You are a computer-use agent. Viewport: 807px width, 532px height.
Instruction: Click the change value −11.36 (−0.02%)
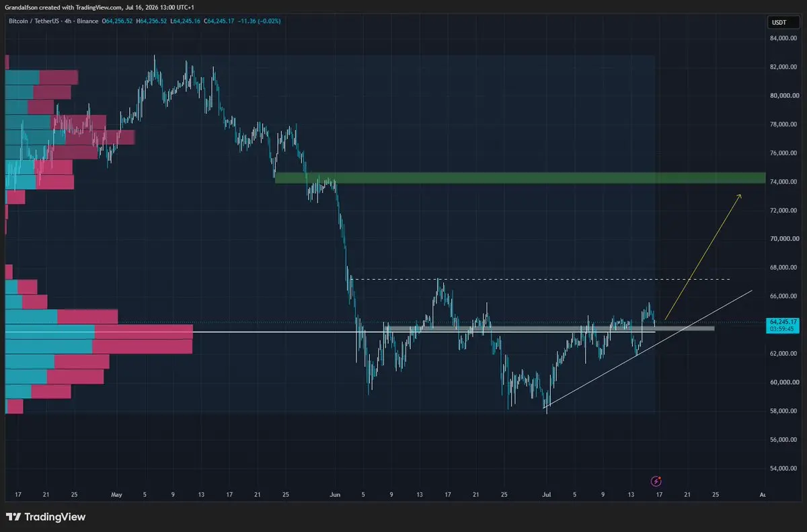pyautogui.click(x=260, y=22)
